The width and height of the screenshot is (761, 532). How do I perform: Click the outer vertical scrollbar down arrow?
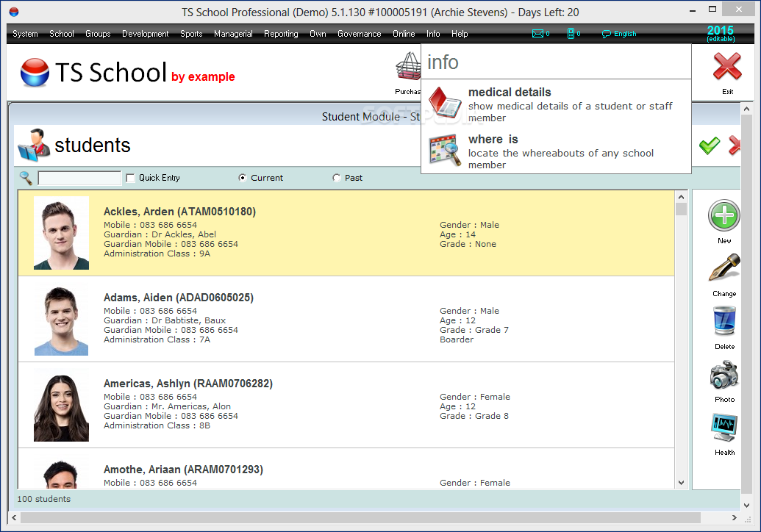746,506
